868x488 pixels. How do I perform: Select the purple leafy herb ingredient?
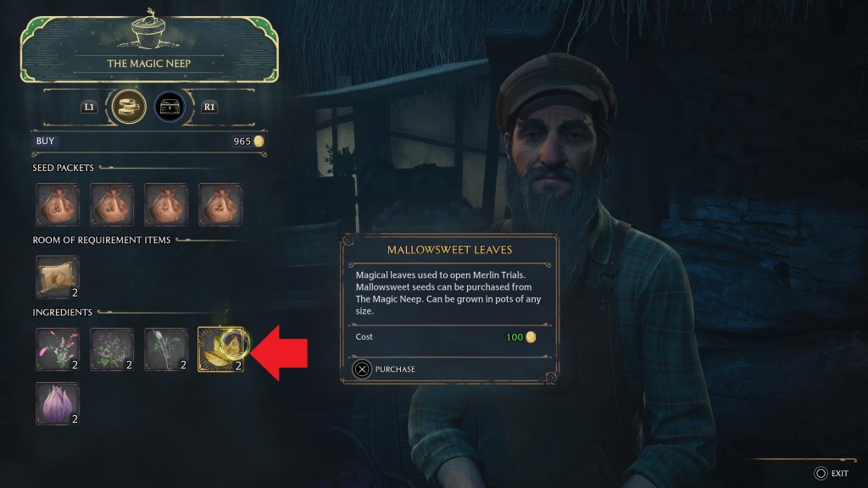click(x=112, y=349)
